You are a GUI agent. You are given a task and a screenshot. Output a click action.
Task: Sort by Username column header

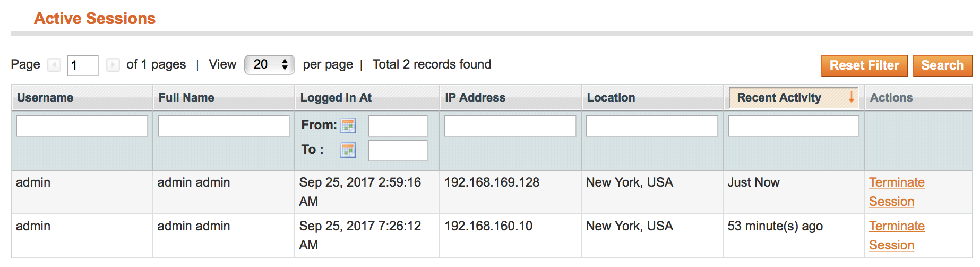45,98
